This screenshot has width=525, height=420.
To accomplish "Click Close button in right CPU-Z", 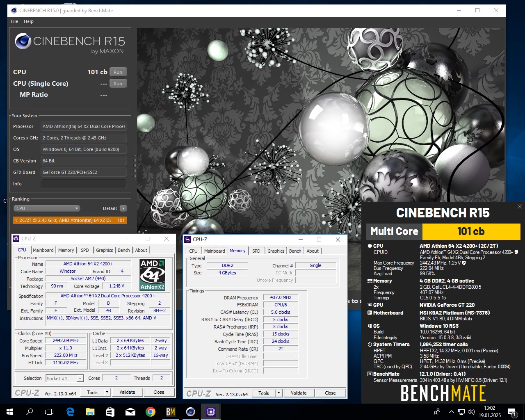I will click(330, 393).
